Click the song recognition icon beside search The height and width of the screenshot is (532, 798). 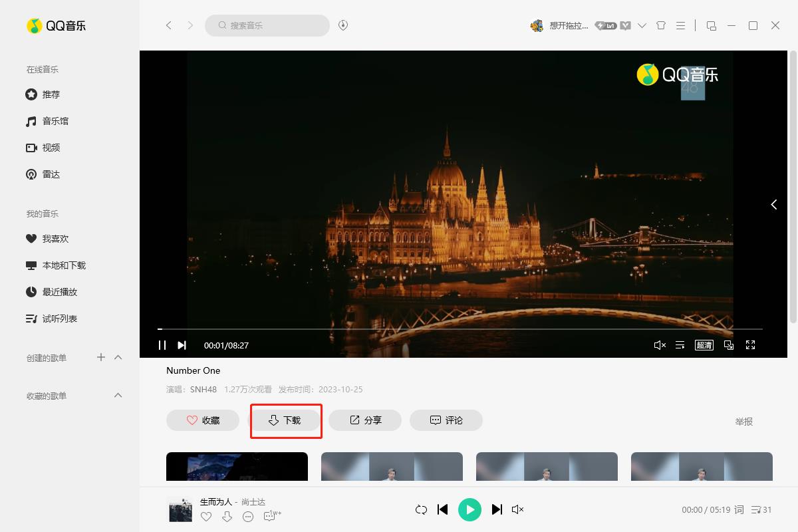tap(343, 25)
